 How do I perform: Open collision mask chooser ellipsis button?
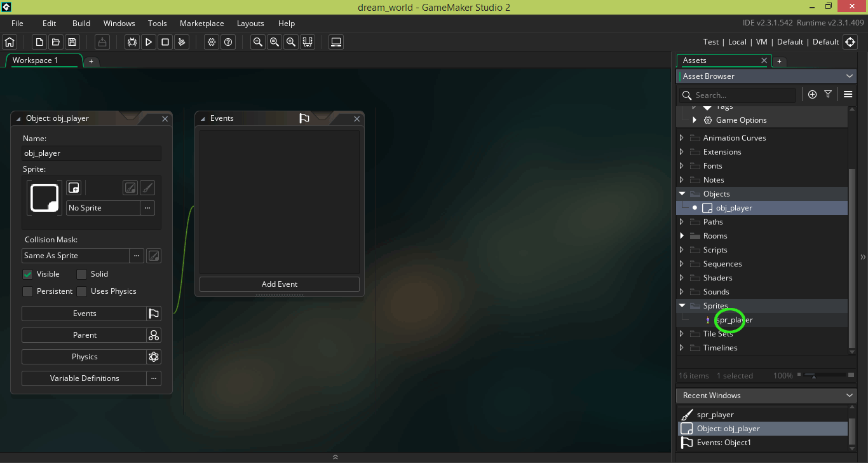click(137, 256)
